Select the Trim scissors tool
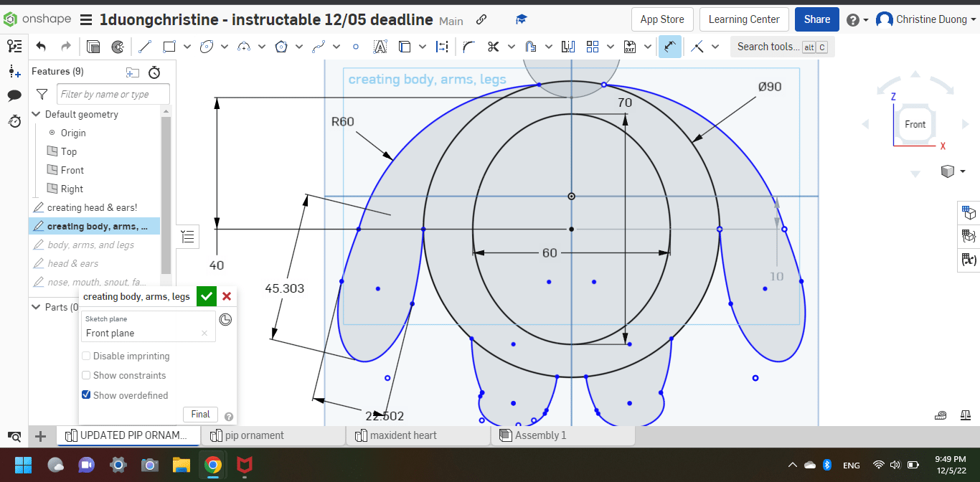980x482 pixels. pyautogui.click(x=493, y=47)
